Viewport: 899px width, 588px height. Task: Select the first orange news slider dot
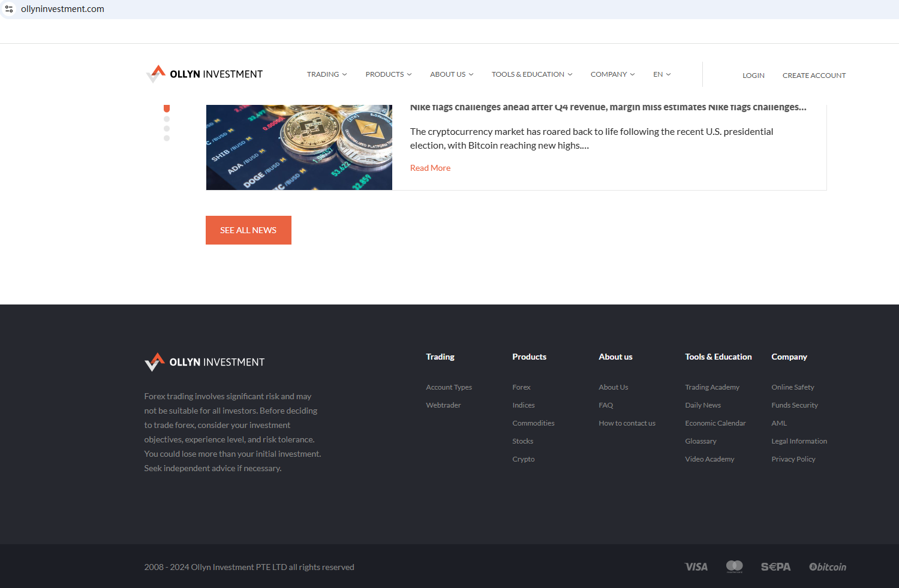167,108
